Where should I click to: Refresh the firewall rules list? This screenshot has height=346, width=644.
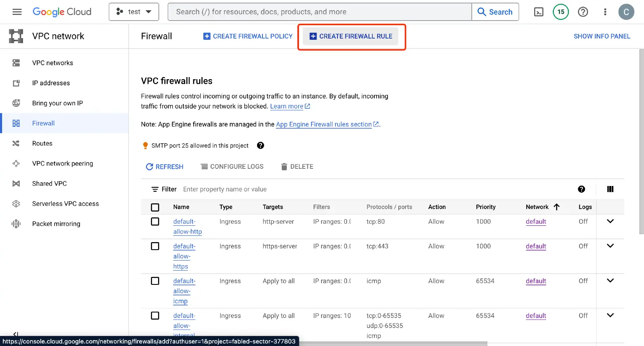[164, 166]
